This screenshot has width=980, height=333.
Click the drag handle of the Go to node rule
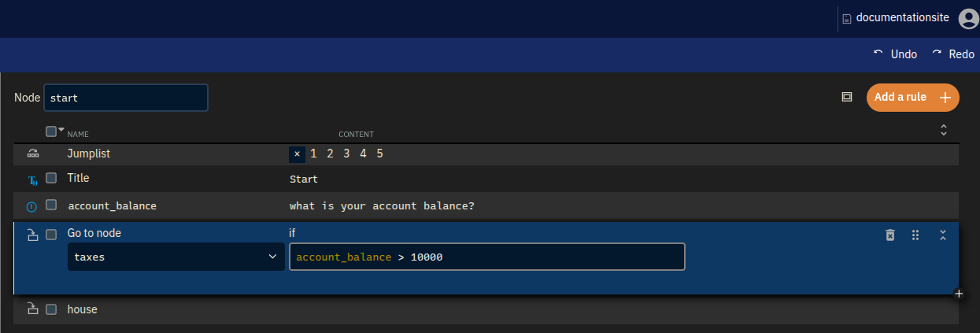coord(915,235)
